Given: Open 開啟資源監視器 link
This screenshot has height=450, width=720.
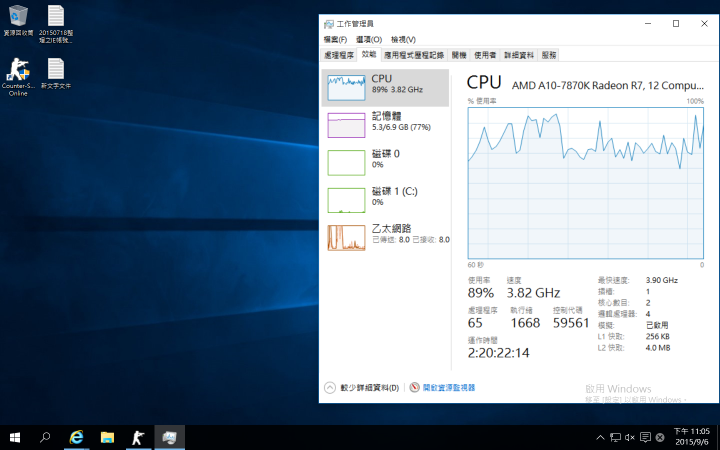Looking at the screenshot, I should (x=449, y=388).
